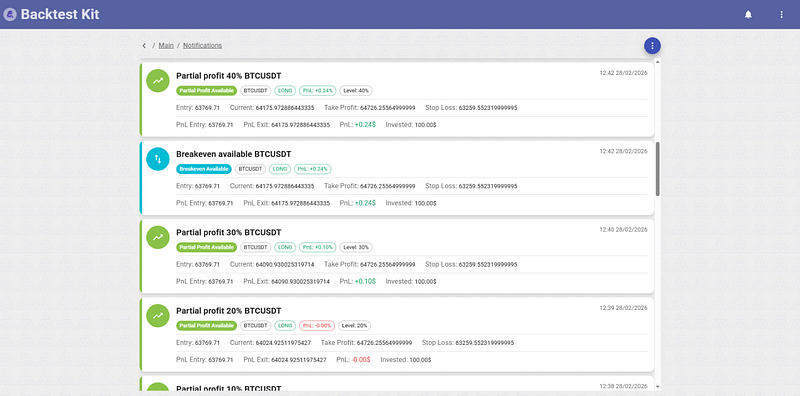800x396 pixels.
Task: Click the Breakeven Available chip
Action: pos(204,169)
